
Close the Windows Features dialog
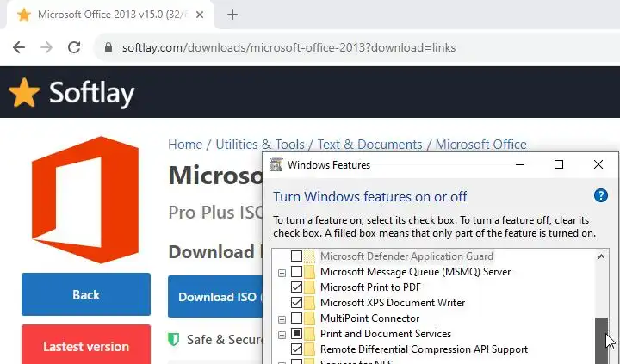point(598,164)
